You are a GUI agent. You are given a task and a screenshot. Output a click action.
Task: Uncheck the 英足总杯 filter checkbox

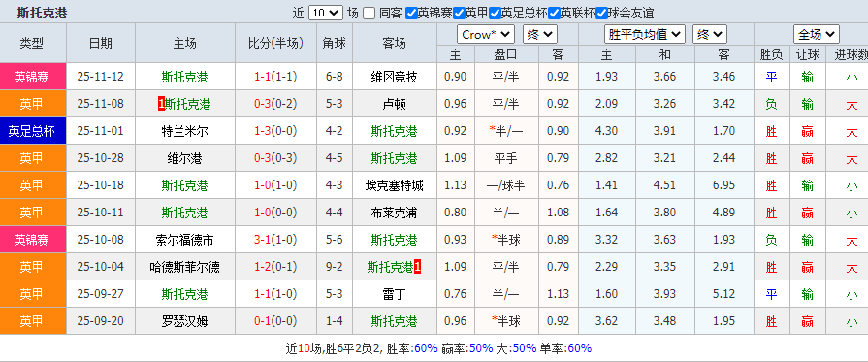[x=495, y=14]
